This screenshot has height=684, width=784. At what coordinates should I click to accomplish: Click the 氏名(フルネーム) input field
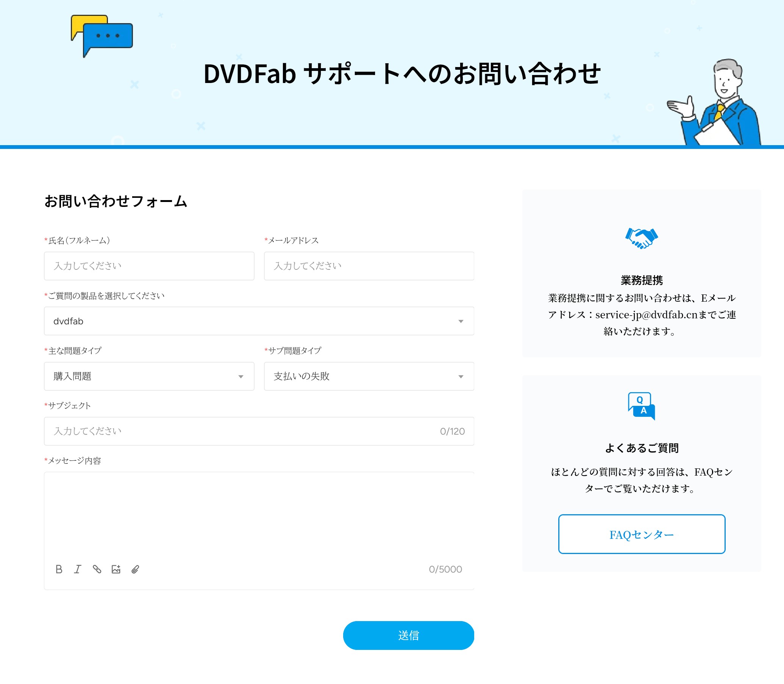click(x=149, y=266)
